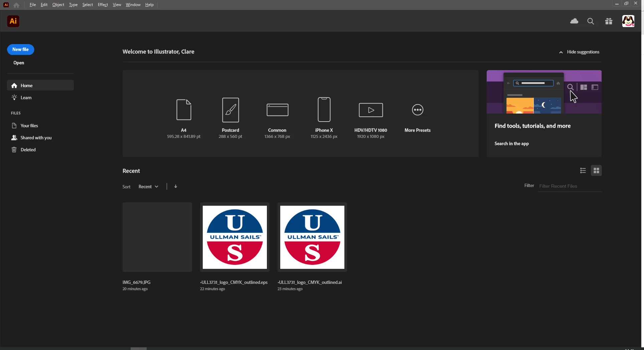
Task: Open IMG_6679.JPG blank thumbnail
Action: 157,237
